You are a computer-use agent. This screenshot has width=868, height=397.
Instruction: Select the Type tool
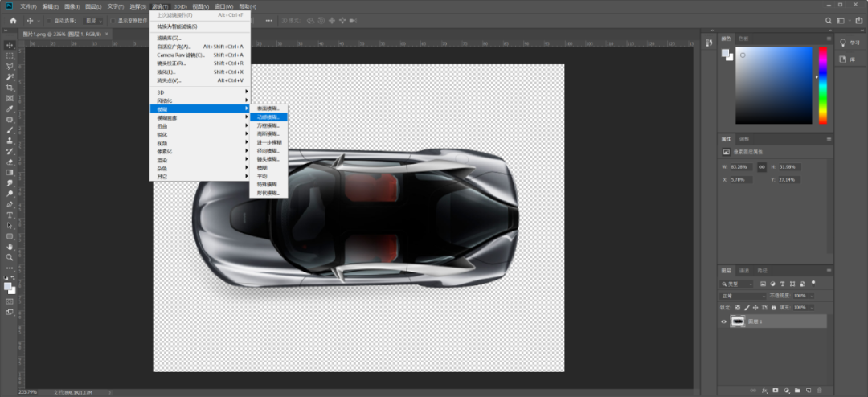[x=10, y=215]
